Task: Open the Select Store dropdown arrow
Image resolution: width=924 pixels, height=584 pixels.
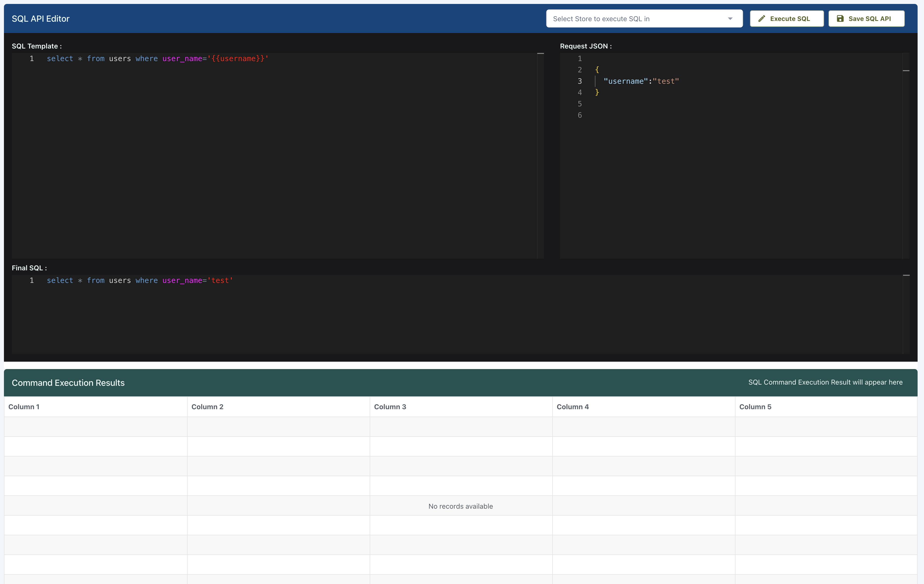Action: click(x=730, y=19)
